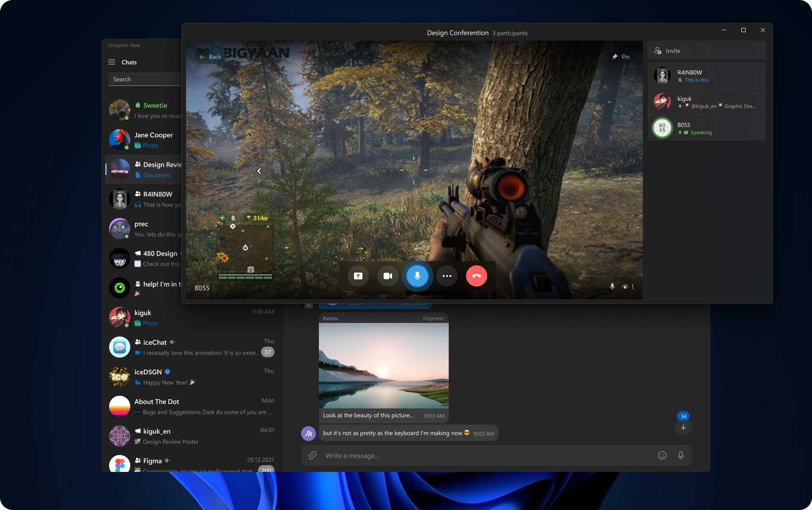Open the Sweetie chat
812x510 pixels.
tap(144, 110)
